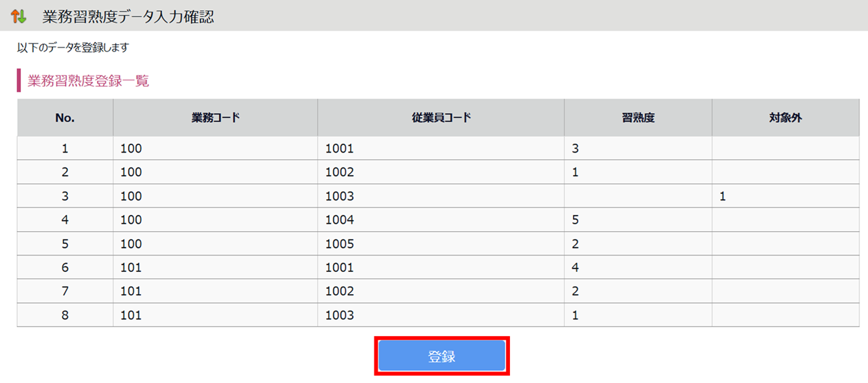Image resolution: width=868 pixels, height=383 pixels.
Task: Click employee code 1001 in row 1
Action: (x=340, y=148)
